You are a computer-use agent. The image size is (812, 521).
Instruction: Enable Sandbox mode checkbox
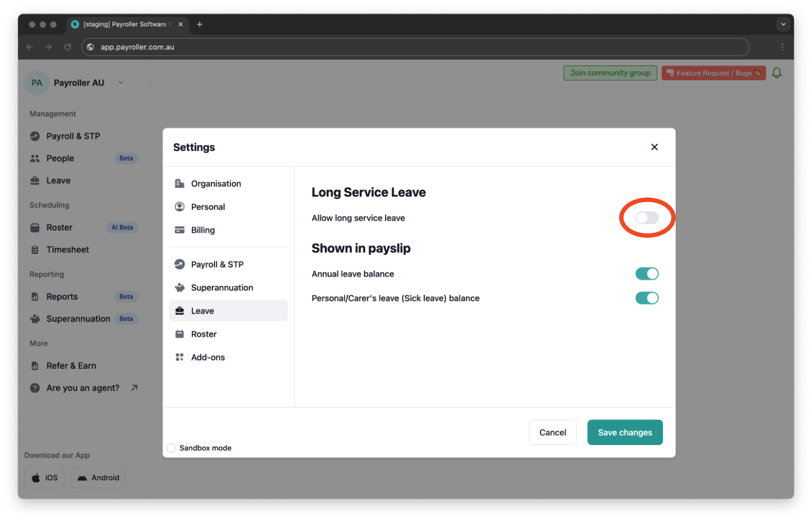(x=171, y=447)
